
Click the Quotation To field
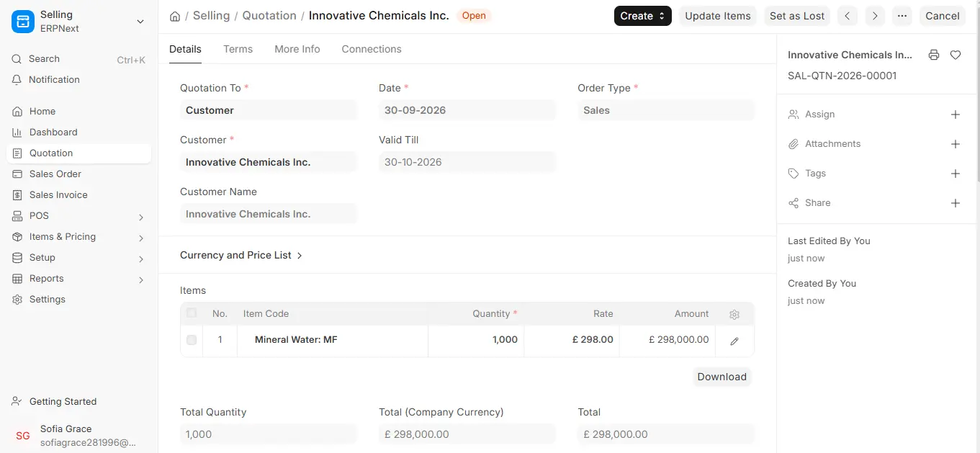pyautogui.click(x=269, y=110)
